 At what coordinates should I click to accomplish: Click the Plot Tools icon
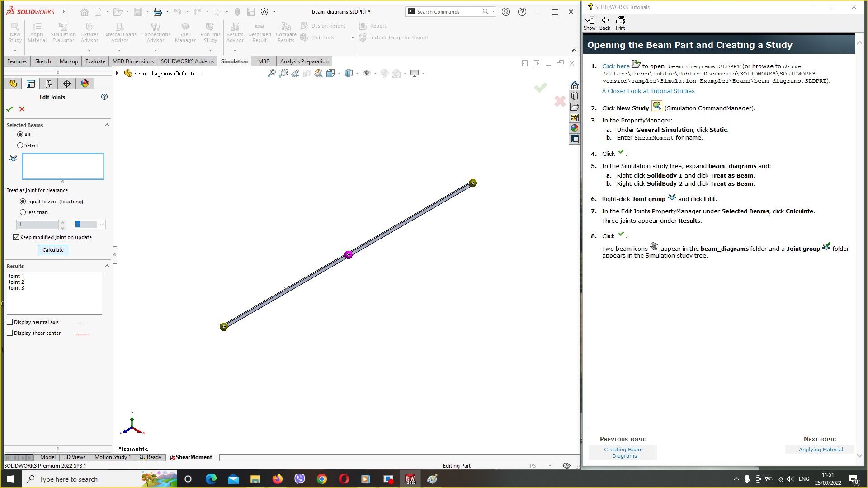pos(303,38)
